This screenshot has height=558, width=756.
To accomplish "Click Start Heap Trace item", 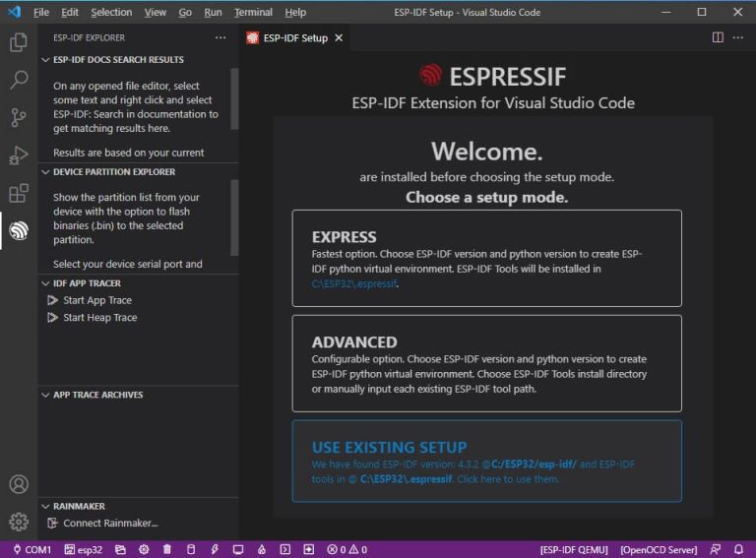I will (99, 318).
